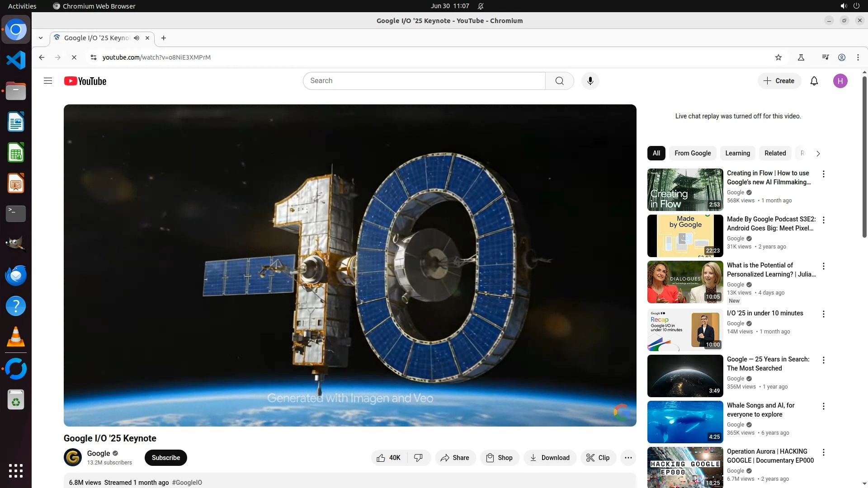868x488 pixels.
Task: Open YouTube notifications bell
Action: click(x=814, y=81)
